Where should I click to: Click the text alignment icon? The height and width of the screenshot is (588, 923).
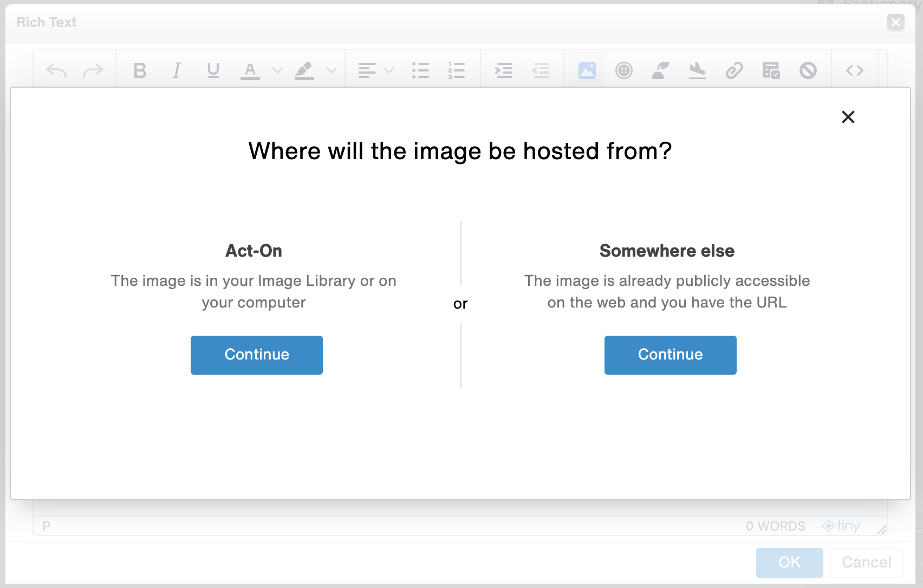[367, 70]
